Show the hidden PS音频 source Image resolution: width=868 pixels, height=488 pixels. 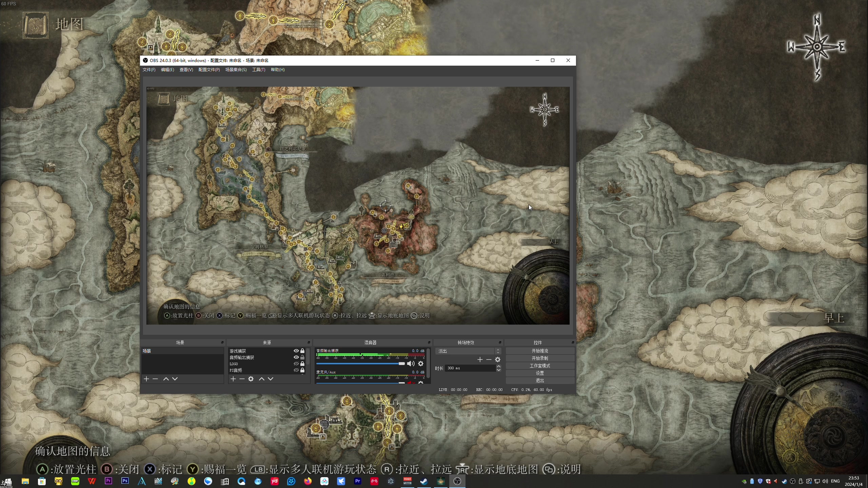click(x=296, y=370)
